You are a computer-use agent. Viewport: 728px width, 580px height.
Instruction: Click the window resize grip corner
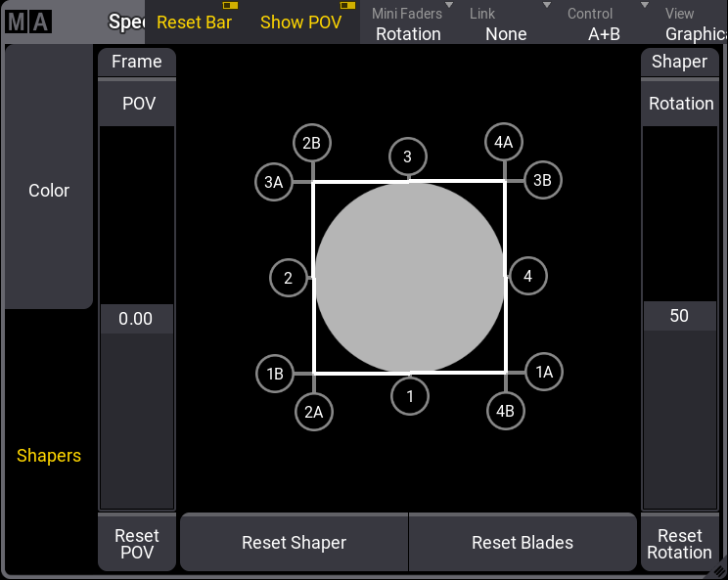coord(719,571)
